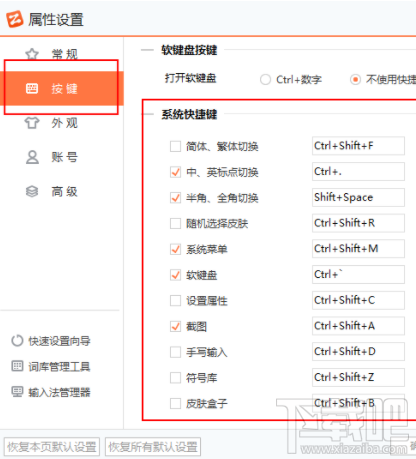Viewport: 416px width, 459px height.
Task: Click the layers icon beside 高级
Action: point(32,191)
